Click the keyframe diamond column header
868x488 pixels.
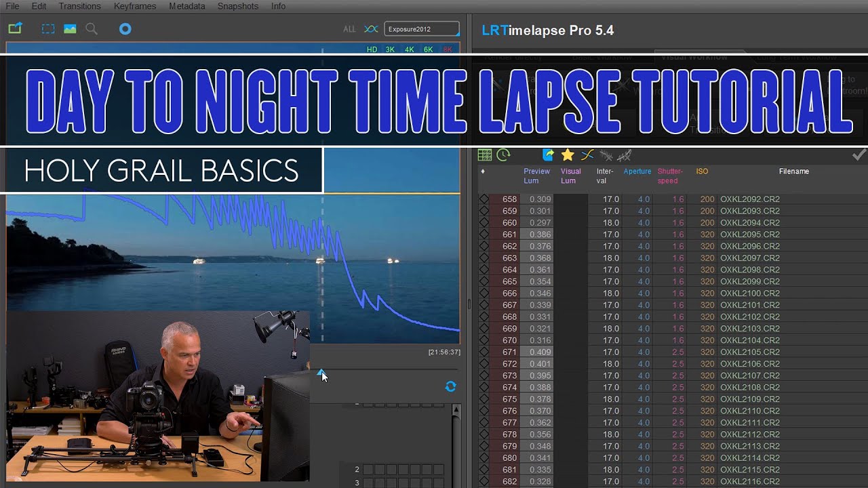point(483,171)
